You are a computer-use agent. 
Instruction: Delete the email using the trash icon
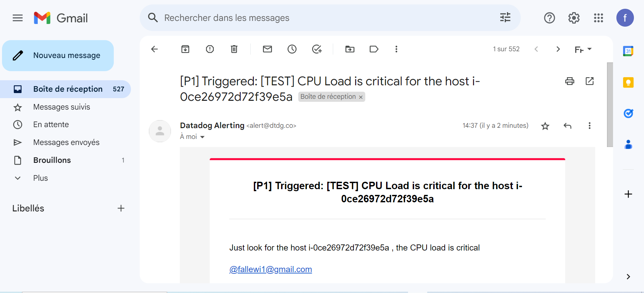(x=234, y=49)
